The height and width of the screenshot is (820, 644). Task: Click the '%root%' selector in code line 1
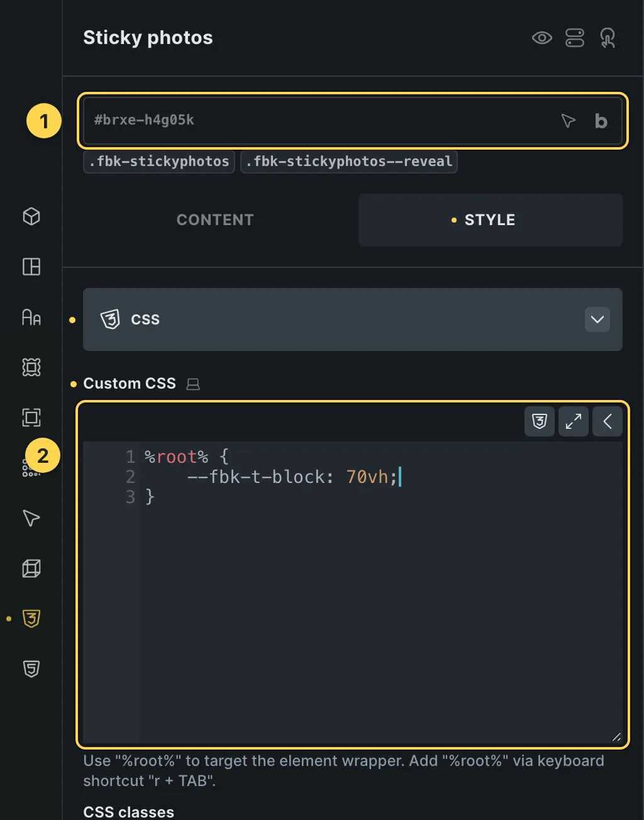(x=176, y=457)
